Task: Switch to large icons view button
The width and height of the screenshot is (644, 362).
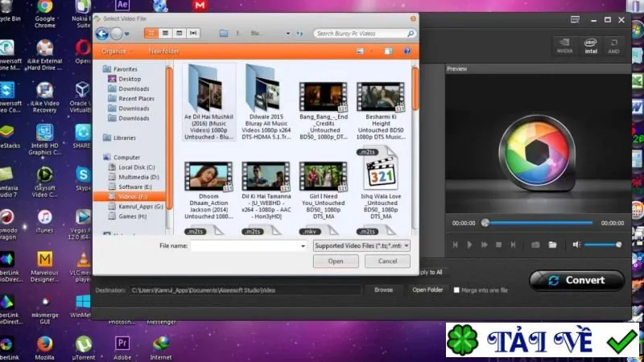Action: coord(151,33)
